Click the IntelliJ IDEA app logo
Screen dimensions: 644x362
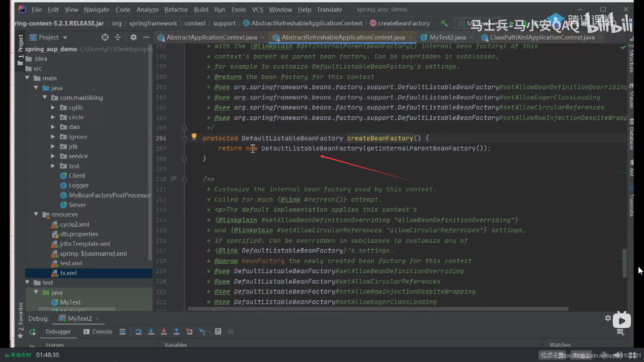pos(22,9)
